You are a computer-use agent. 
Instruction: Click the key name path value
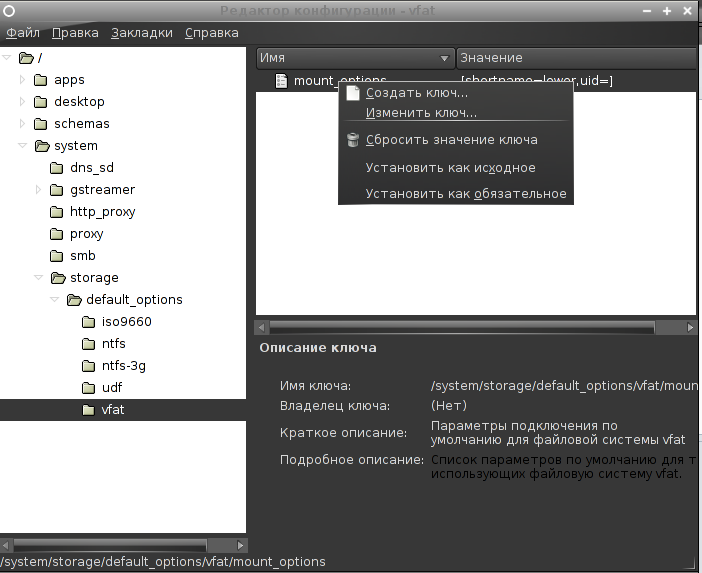coord(564,386)
